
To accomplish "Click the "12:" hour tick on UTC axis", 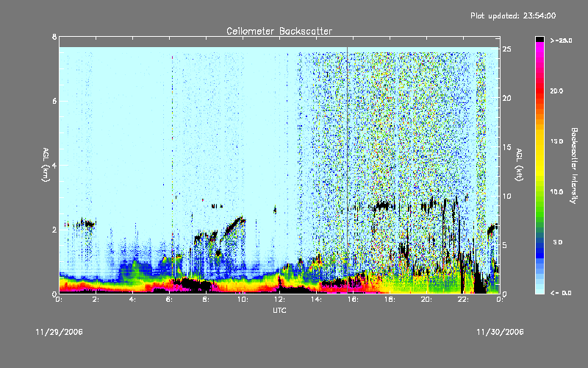I will (279, 300).
